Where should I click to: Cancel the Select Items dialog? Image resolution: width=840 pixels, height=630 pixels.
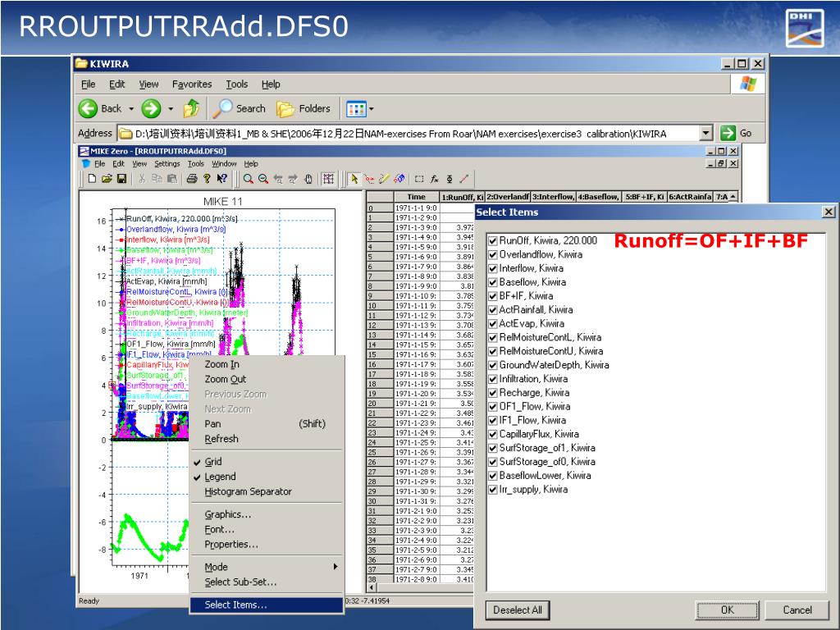click(797, 609)
